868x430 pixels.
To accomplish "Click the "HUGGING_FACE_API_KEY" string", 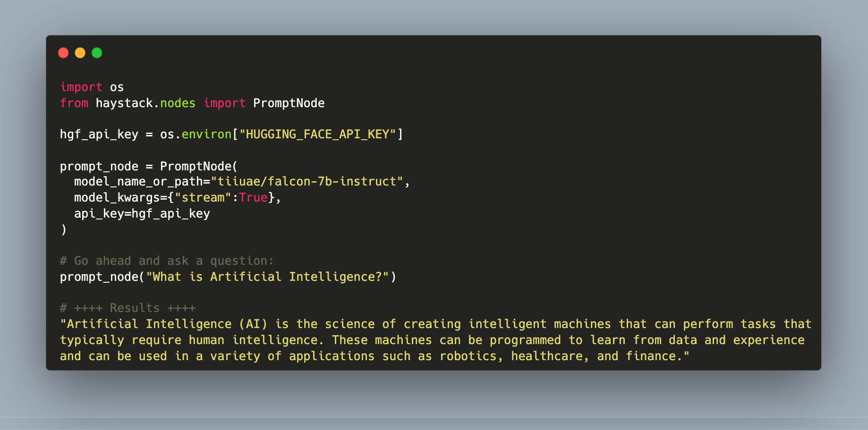I will click(317, 135).
